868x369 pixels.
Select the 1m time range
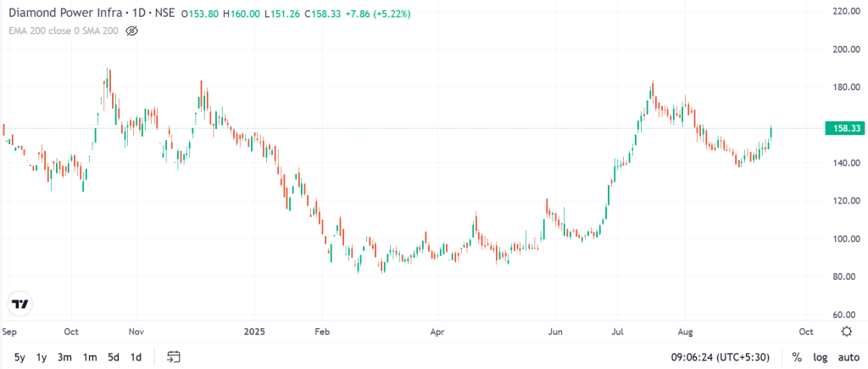(x=90, y=357)
